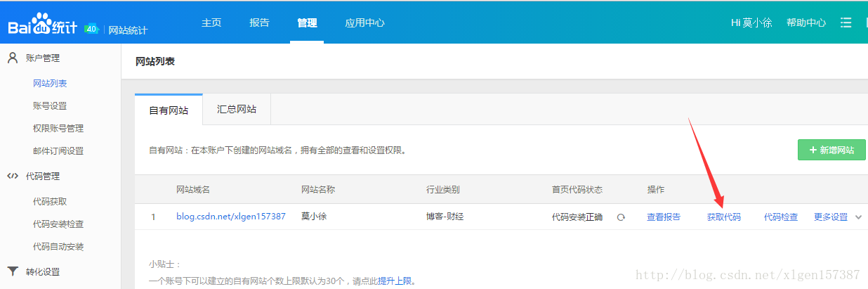This screenshot has width=868, height=289.
Task: Click the Baidu Tongji logo
Action: [44, 27]
